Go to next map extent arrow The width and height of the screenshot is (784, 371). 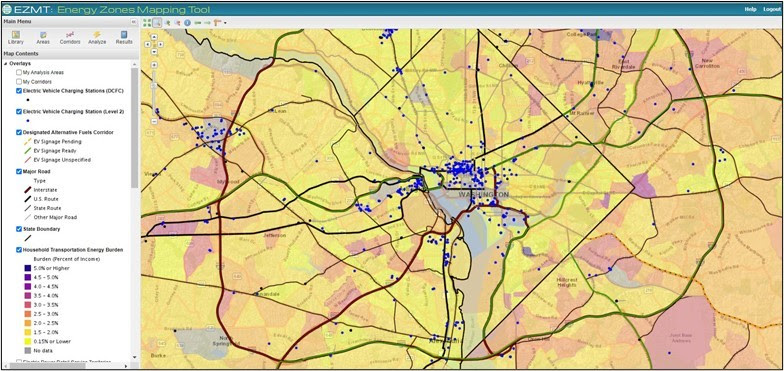pos(208,22)
